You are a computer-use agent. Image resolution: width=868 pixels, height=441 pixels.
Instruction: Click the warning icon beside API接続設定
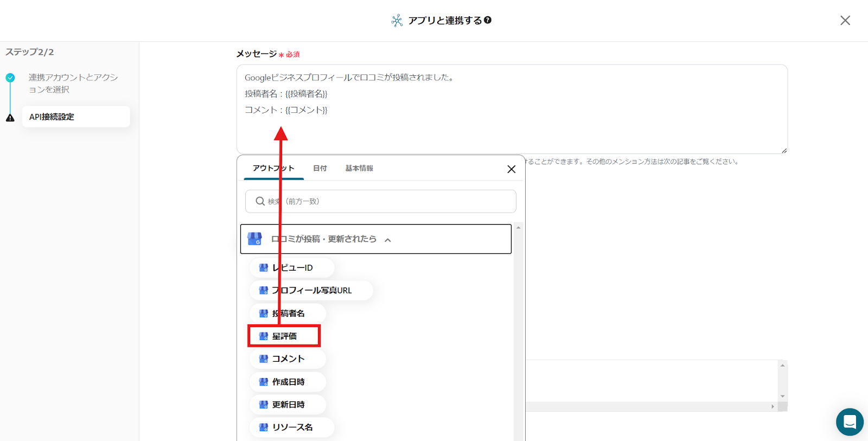point(10,118)
